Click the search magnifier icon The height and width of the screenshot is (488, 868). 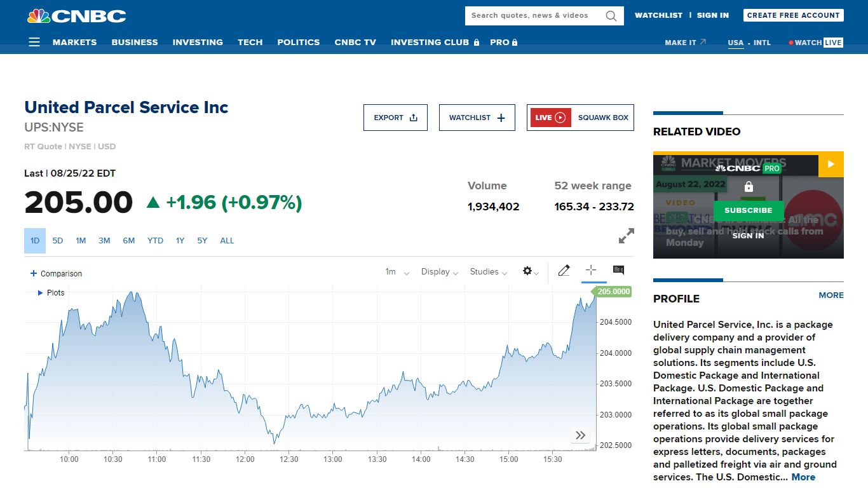tap(611, 16)
